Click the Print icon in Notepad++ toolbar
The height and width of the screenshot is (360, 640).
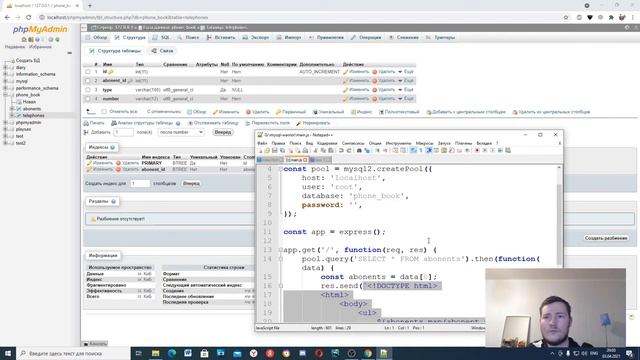pos(305,151)
